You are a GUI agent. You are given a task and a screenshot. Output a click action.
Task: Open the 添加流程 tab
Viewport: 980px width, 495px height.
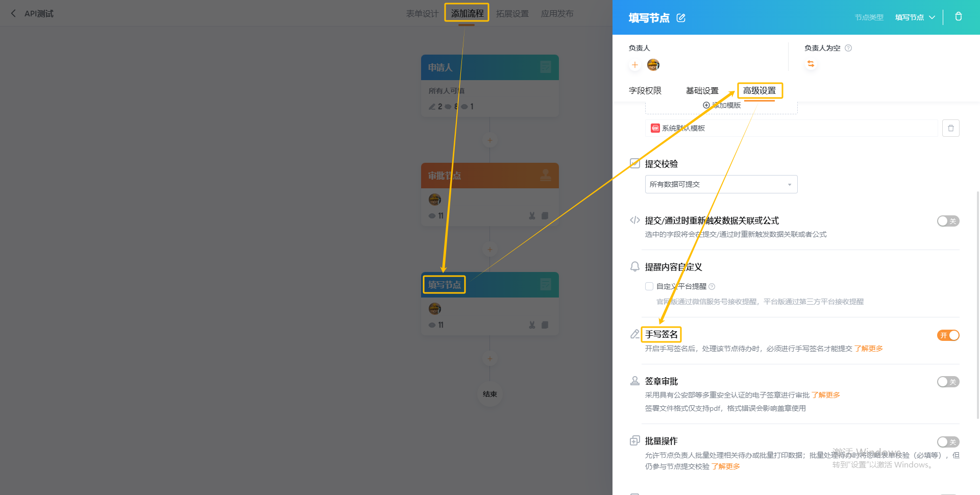tap(467, 14)
